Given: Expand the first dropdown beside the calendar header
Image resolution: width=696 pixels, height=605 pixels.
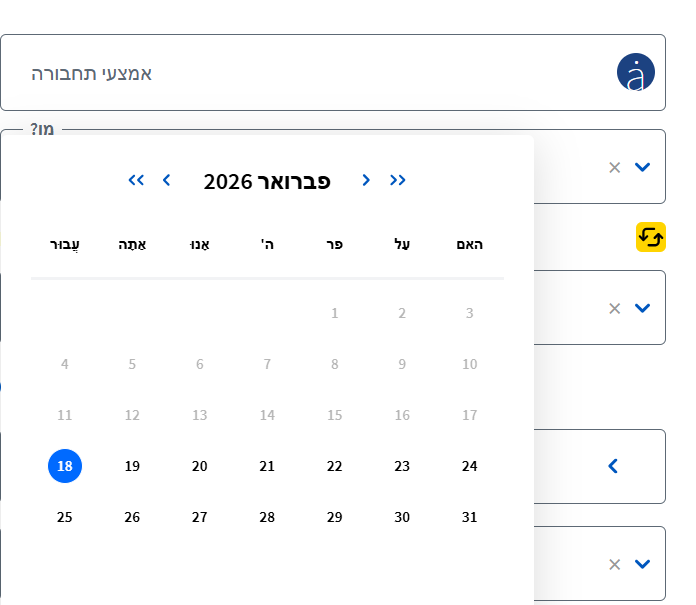Looking at the screenshot, I should 642,167.
